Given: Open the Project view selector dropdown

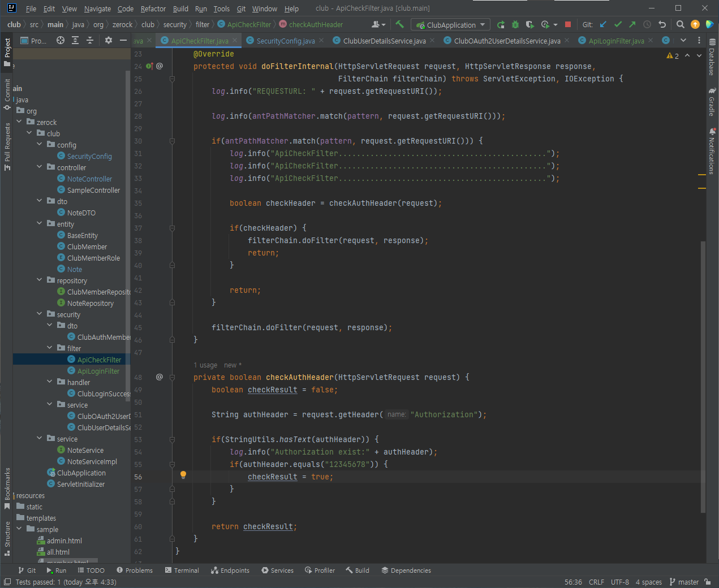Looking at the screenshot, I should pyautogui.click(x=33, y=41).
